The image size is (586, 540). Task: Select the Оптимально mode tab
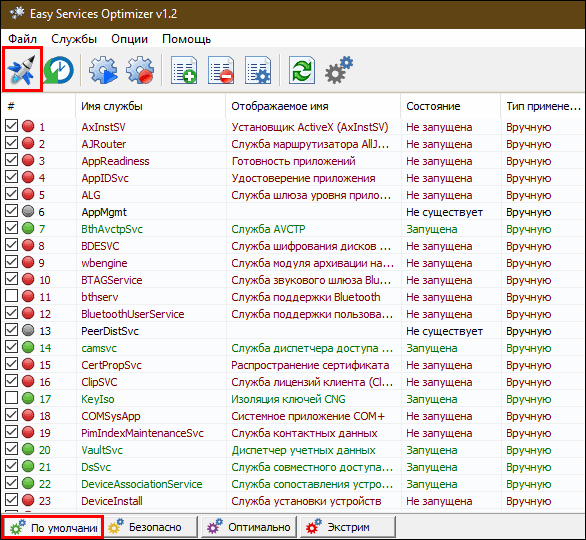click(x=250, y=527)
